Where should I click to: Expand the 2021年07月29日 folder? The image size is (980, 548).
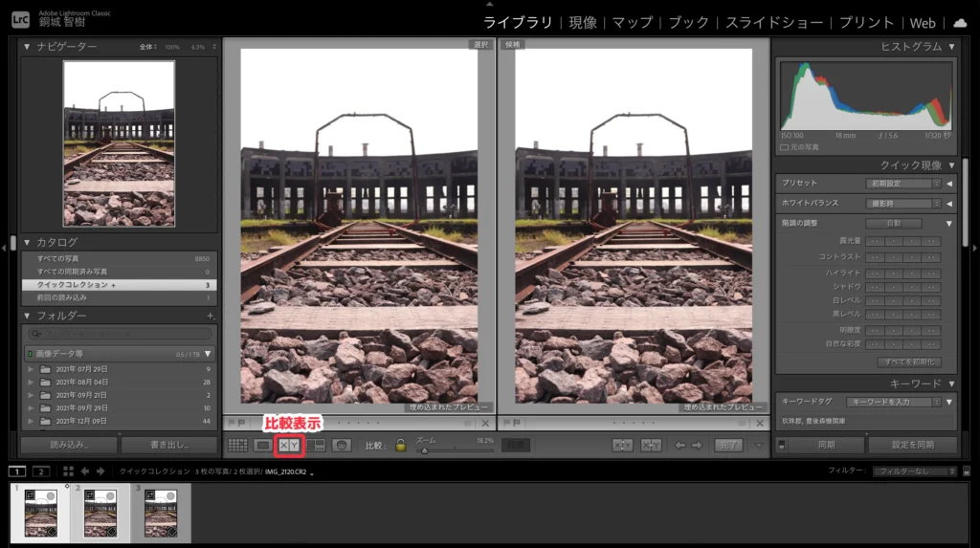32,369
